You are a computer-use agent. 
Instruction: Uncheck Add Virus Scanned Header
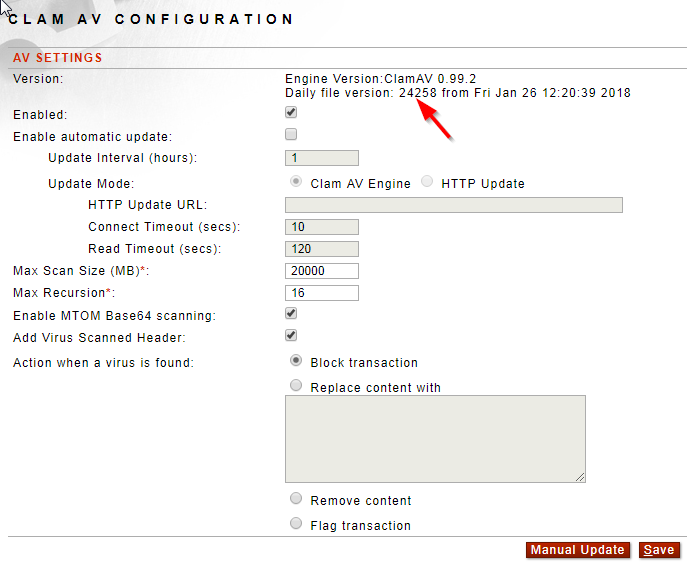[291, 335]
